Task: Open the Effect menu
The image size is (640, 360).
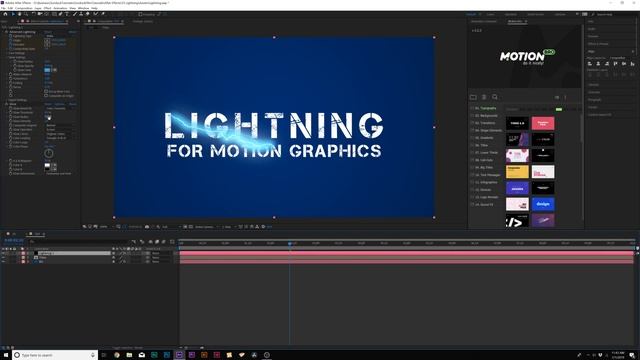Action: 47,8
